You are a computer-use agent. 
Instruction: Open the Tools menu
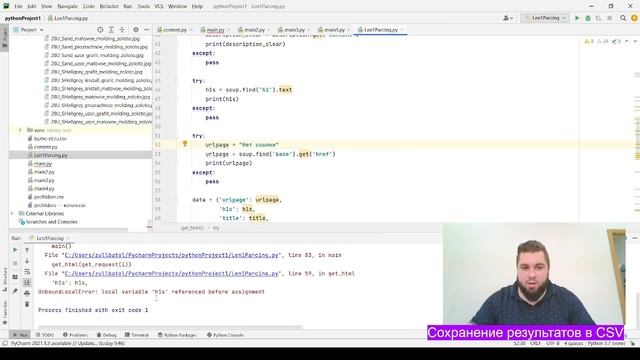pyautogui.click(x=143, y=6)
